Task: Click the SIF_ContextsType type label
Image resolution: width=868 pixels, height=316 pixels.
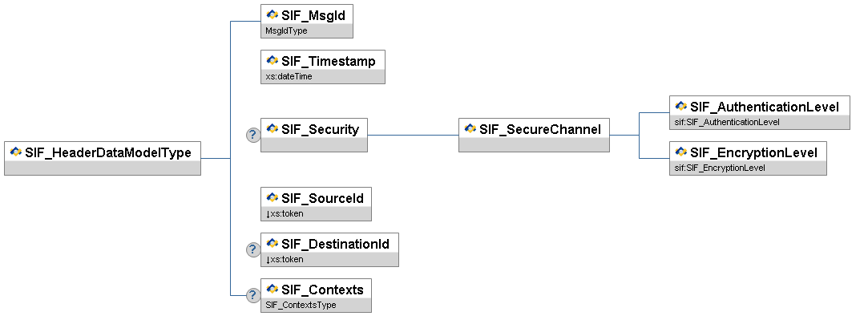Action: [x=301, y=305]
